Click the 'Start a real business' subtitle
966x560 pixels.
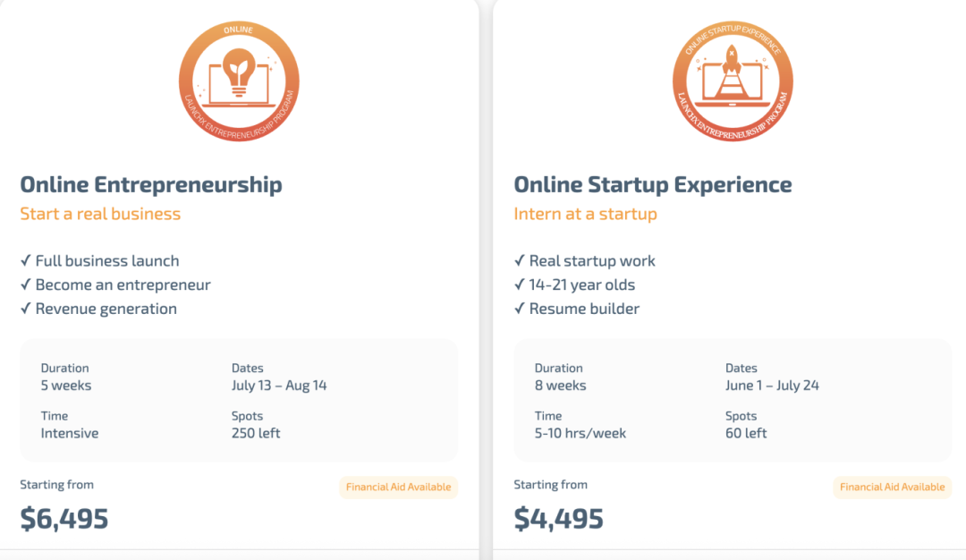pos(100,215)
